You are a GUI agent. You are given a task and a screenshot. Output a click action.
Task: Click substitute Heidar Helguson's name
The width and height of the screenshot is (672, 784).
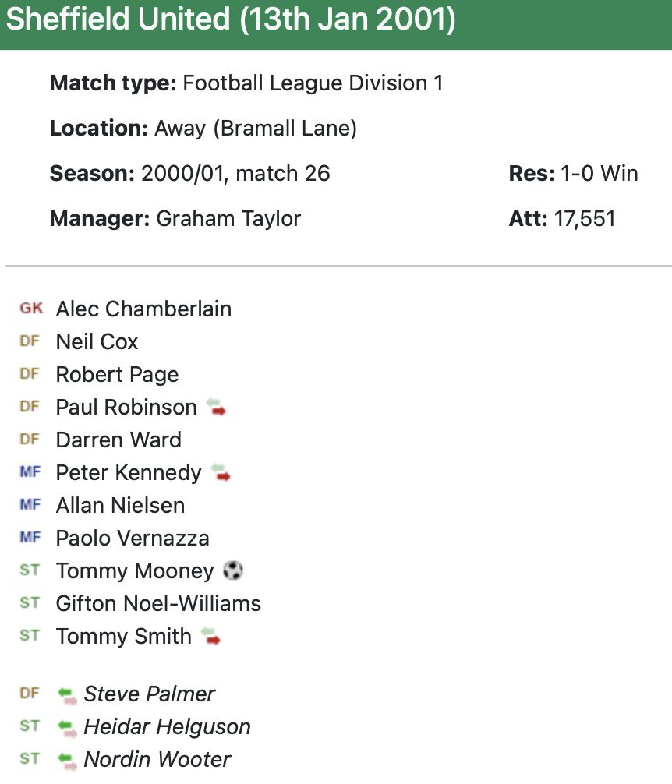[167, 726]
